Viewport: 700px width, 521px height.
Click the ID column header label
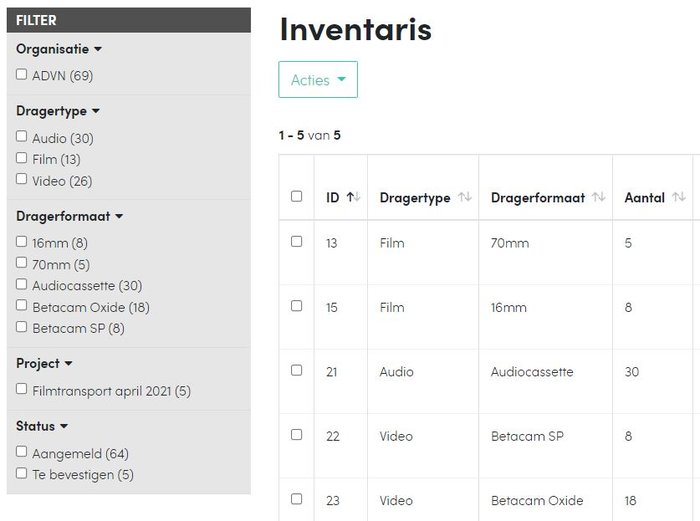click(x=333, y=198)
